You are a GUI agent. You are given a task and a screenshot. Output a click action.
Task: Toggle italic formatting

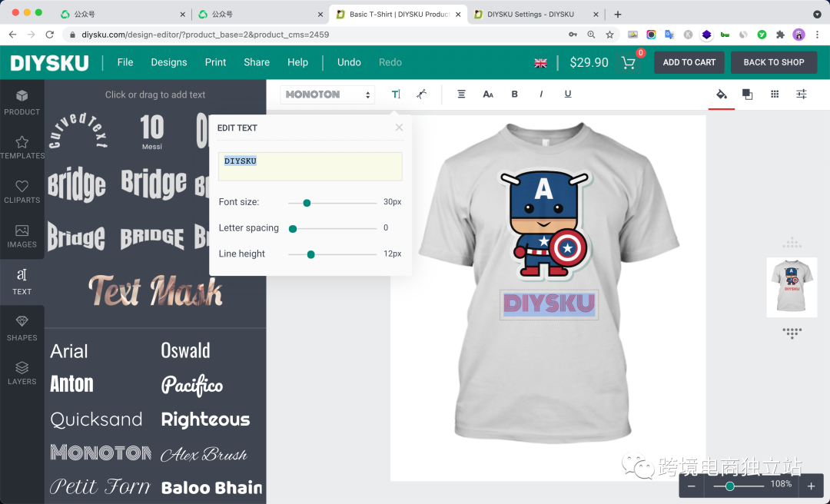tap(540, 94)
